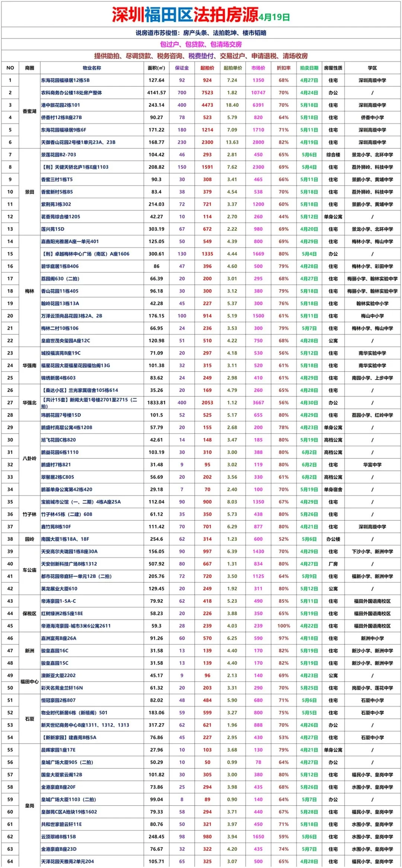Select the 福田中心 district cell

coord(29,682)
